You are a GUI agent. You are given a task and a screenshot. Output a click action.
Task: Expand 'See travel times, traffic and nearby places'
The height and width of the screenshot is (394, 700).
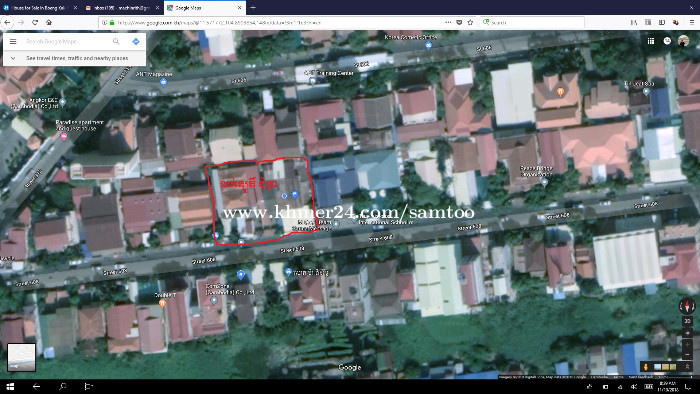tap(75, 58)
